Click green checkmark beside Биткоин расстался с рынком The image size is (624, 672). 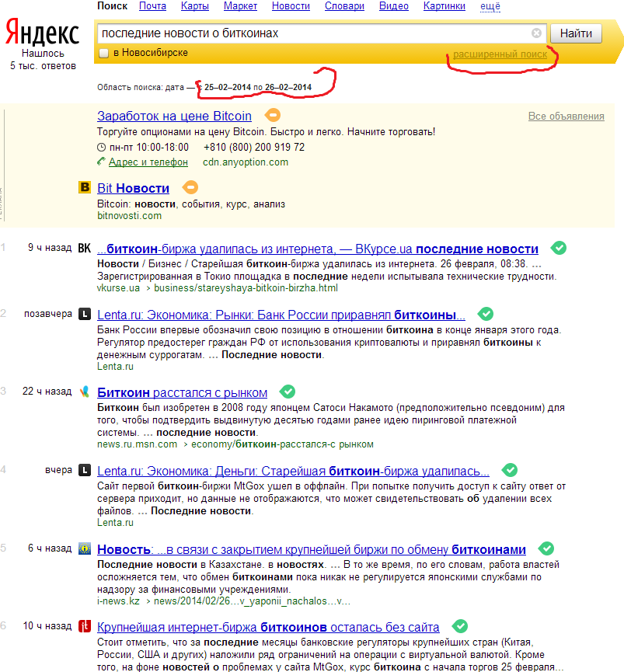288,392
